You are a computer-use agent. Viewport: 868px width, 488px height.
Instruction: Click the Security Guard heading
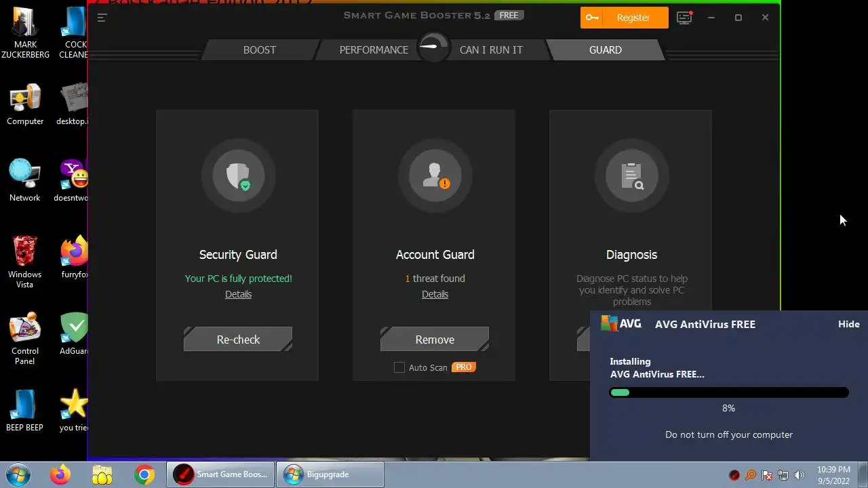tap(238, 255)
